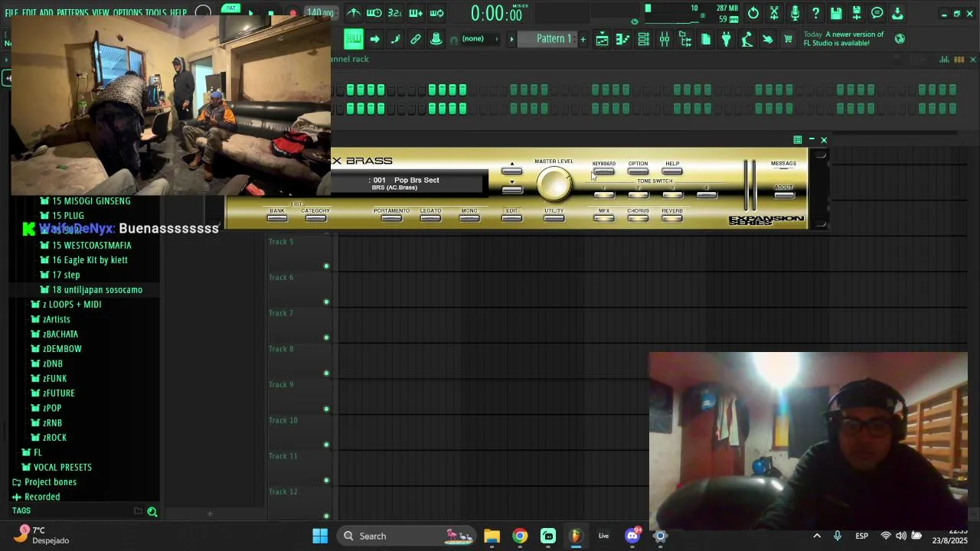Open the FILE menu

coord(11,13)
